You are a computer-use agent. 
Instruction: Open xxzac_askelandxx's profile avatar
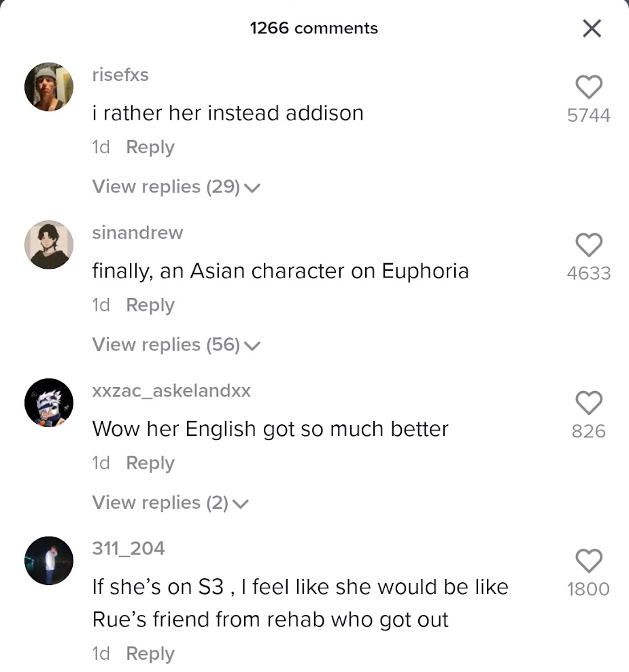[49, 403]
